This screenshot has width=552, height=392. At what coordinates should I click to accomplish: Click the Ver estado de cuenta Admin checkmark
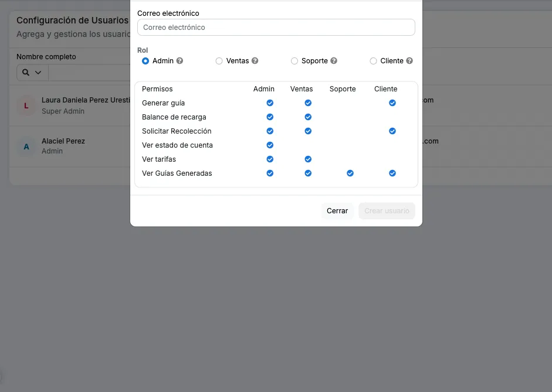click(x=270, y=145)
